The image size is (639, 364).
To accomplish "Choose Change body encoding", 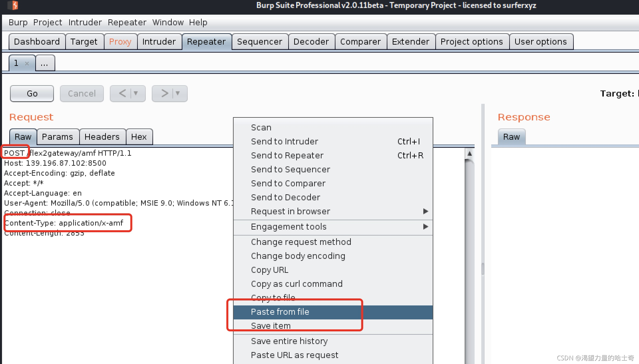I will (333, 256).
